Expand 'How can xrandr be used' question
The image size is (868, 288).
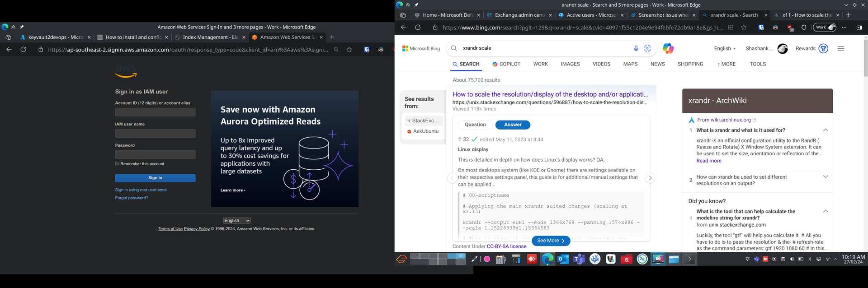pyautogui.click(x=826, y=177)
